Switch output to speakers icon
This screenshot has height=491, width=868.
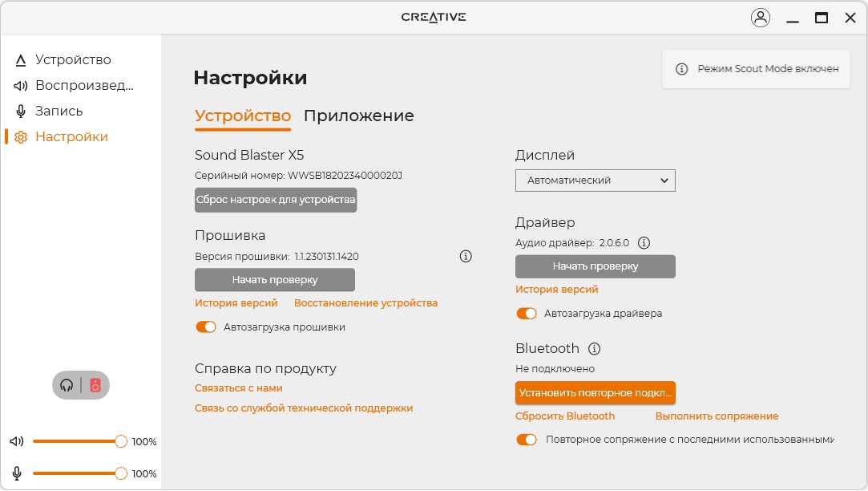95,385
